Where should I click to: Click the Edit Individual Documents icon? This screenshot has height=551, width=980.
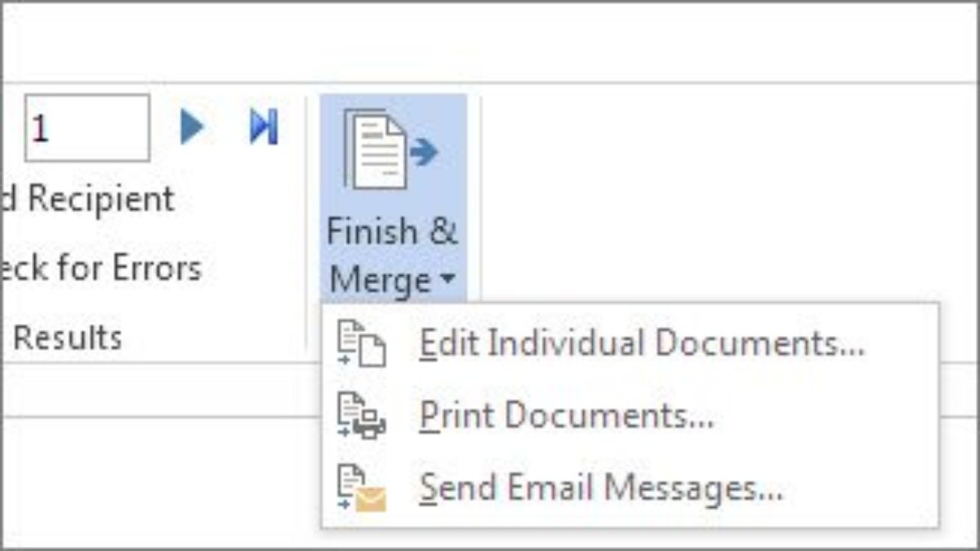[x=361, y=344]
